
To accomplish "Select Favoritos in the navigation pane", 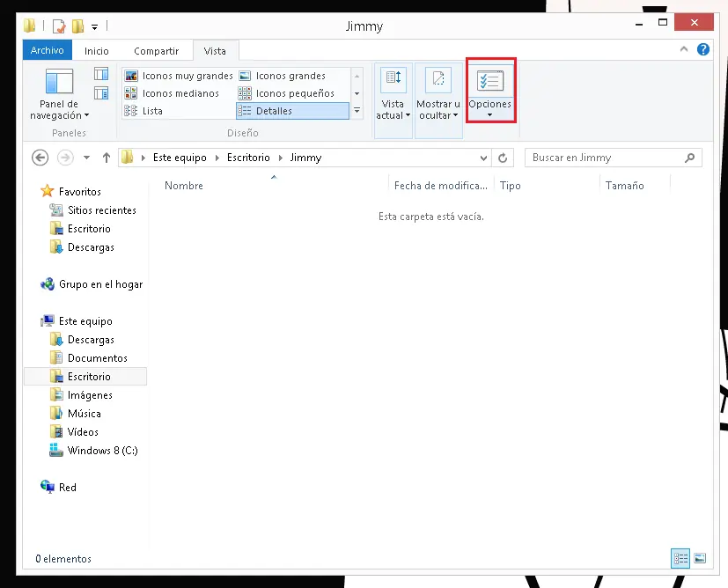I will click(71, 191).
